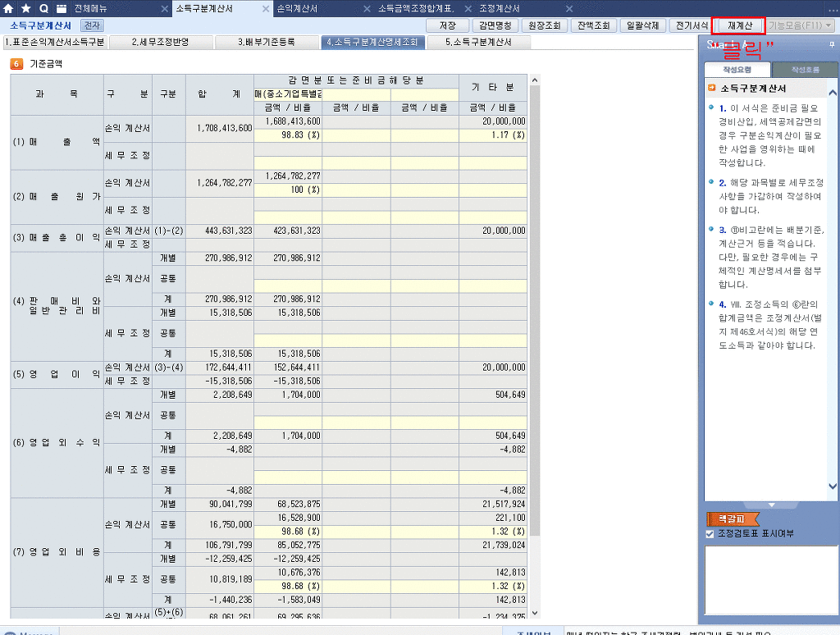Close the 조정계산서 tab with its X
840x635 pixels.
(x=569, y=8)
